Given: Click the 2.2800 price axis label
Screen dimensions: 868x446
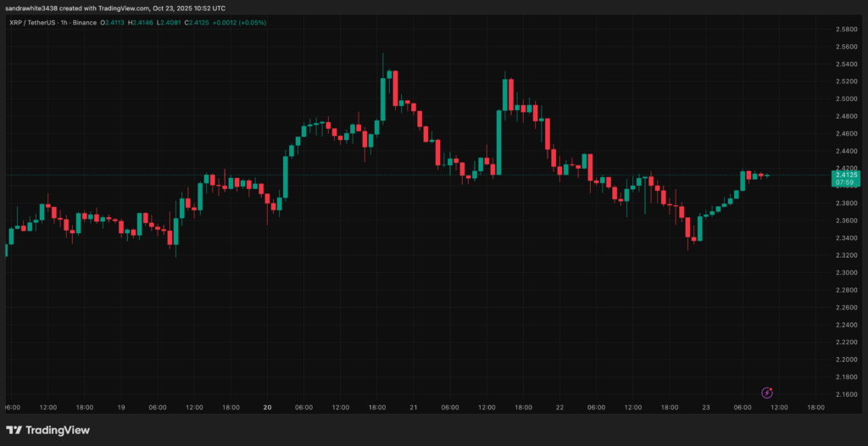Looking at the screenshot, I should point(847,290).
